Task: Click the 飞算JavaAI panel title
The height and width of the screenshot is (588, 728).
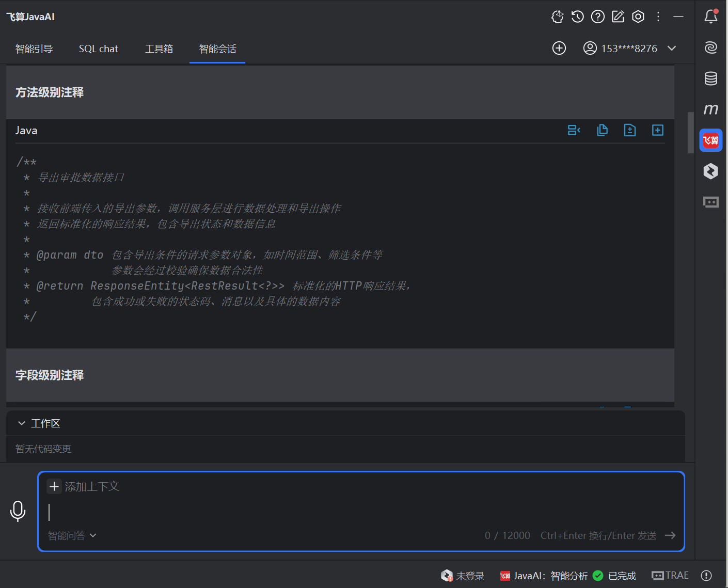Action: [x=30, y=17]
